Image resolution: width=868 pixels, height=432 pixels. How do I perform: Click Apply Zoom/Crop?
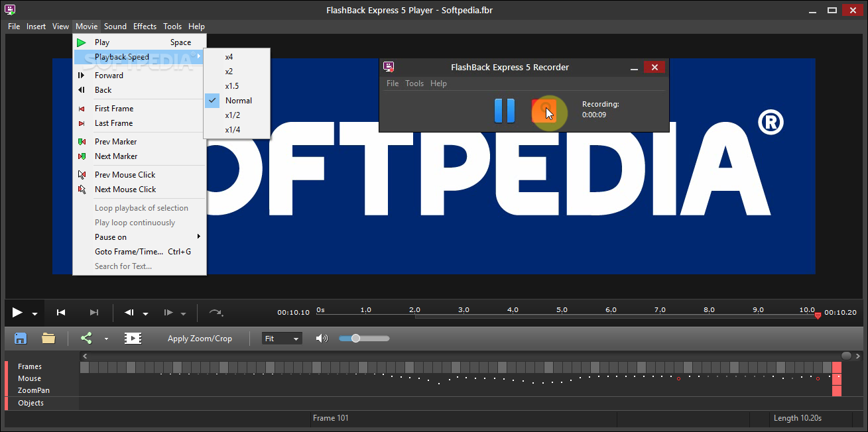[x=200, y=339]
